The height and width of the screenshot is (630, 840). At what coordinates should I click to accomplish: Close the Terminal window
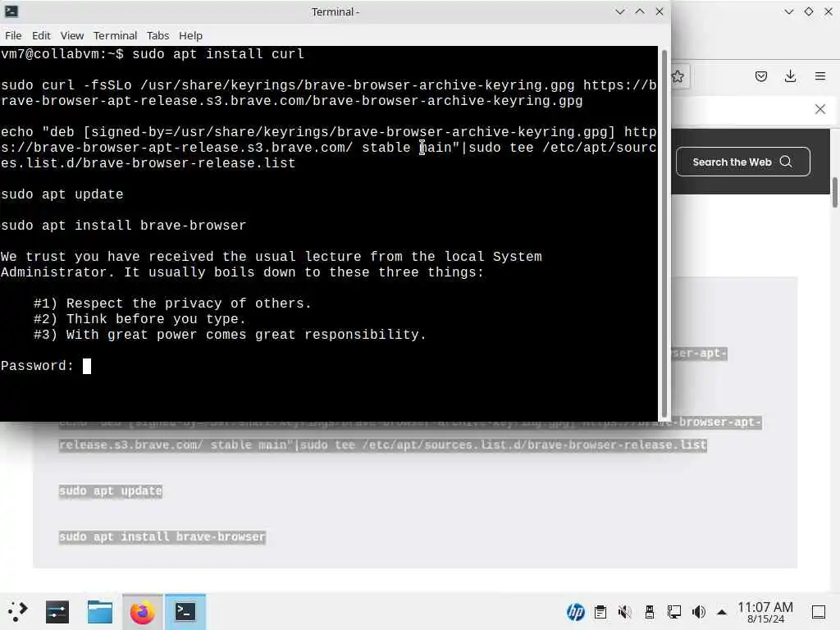coord(660,11)
